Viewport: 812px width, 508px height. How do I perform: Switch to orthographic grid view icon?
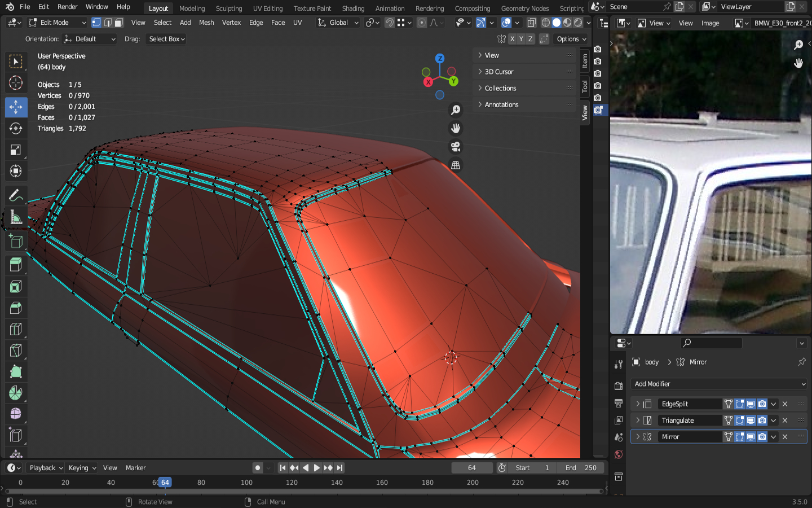click(456, 165)
